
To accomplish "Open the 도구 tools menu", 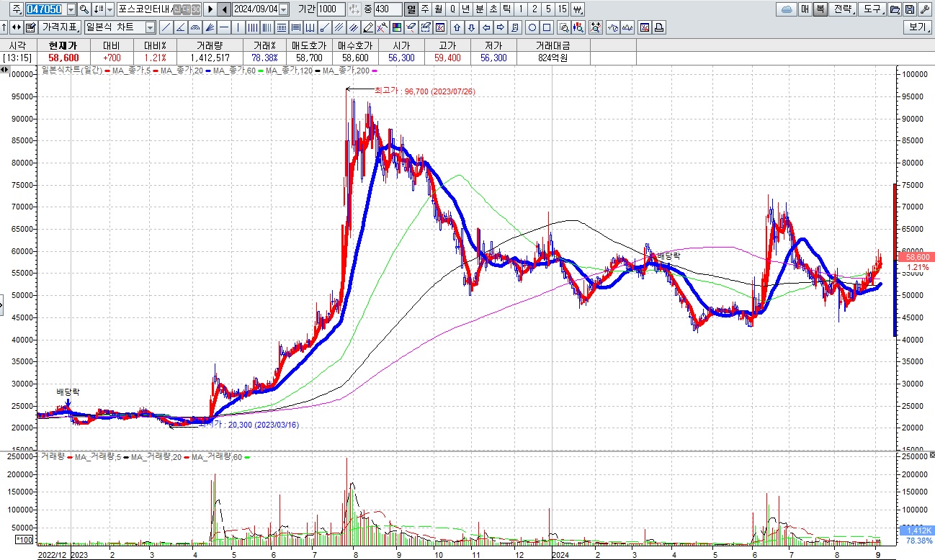I will [872, 9].
